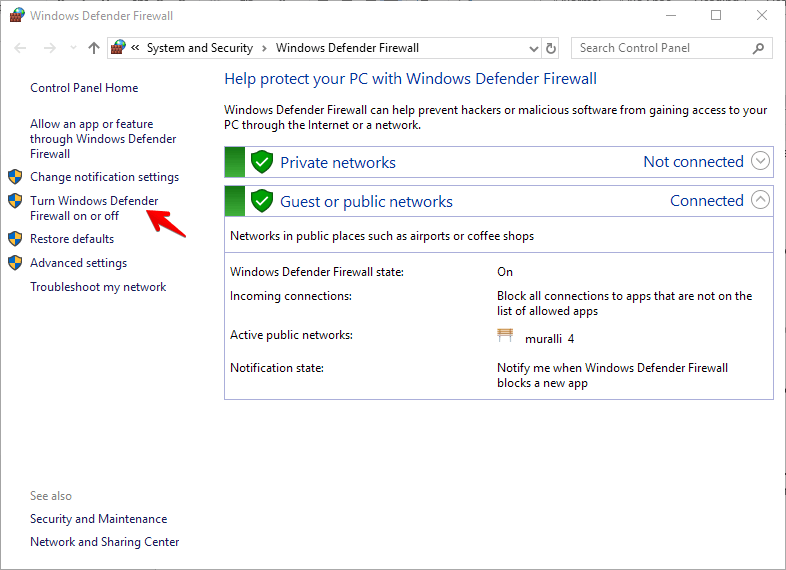Click the green shield icon for public networks
786x570 pixels.
(262, 201)
